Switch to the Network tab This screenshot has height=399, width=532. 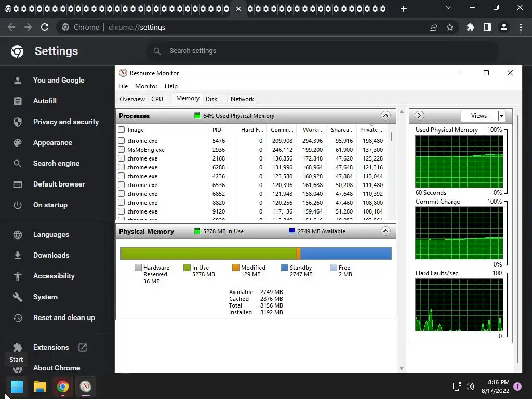click(x=242, y=99)
